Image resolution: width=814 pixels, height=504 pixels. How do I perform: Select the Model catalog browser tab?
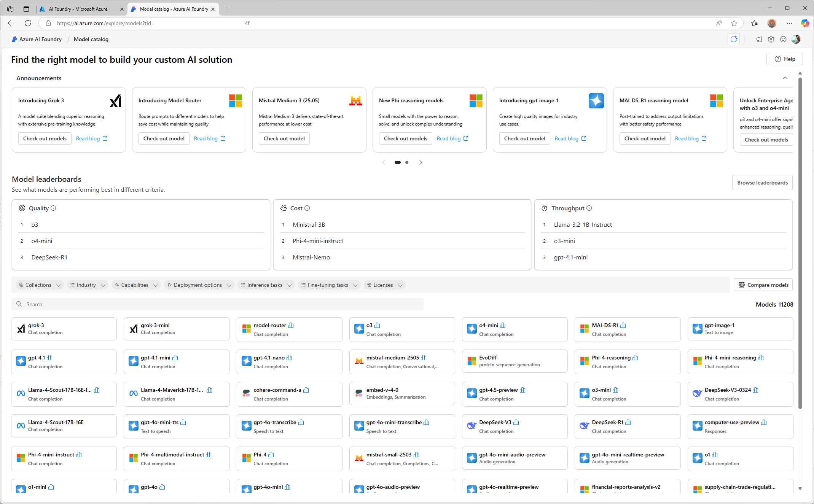[x=174, y=9]
